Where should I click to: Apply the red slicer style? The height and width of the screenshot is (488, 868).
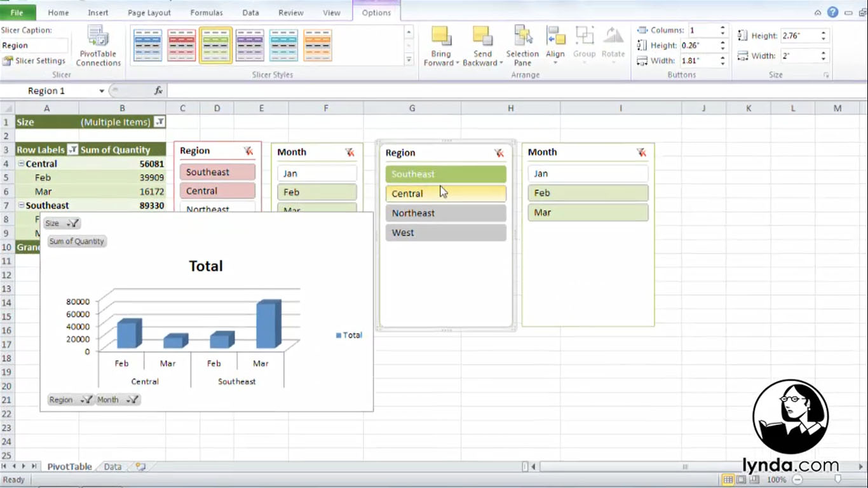[182, 45]
